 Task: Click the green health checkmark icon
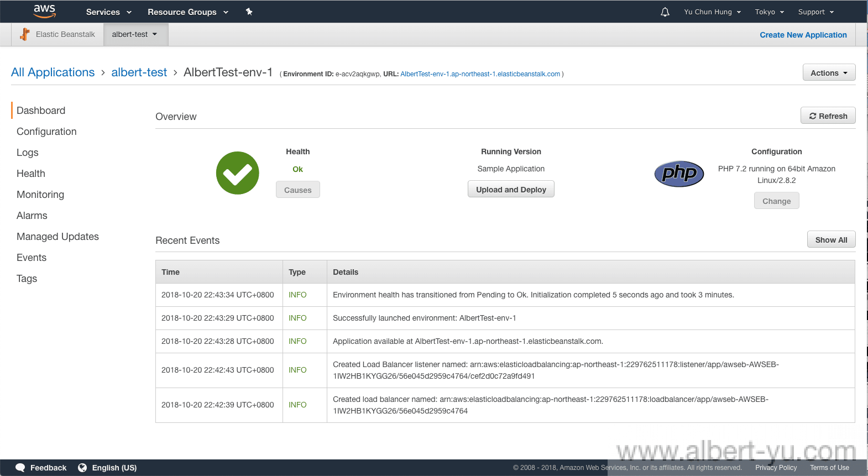tap(238, 173)
